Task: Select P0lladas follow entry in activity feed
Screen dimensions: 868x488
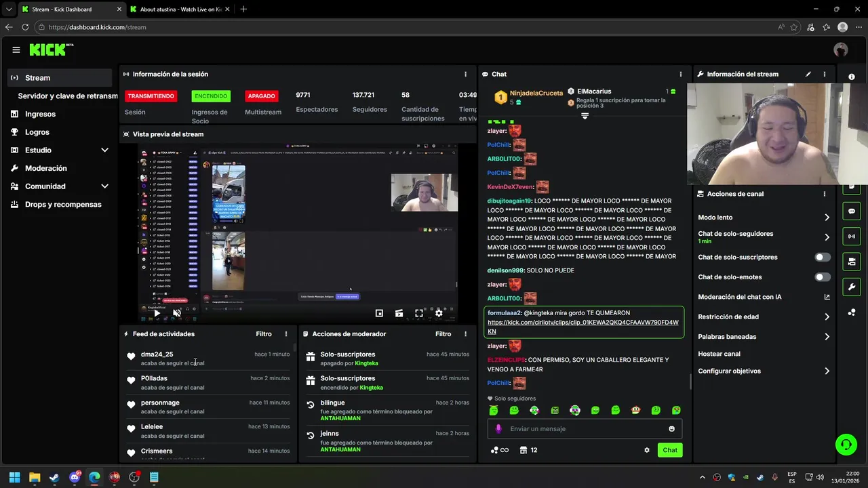Action: pyautogui.click(x=208, y=383)
